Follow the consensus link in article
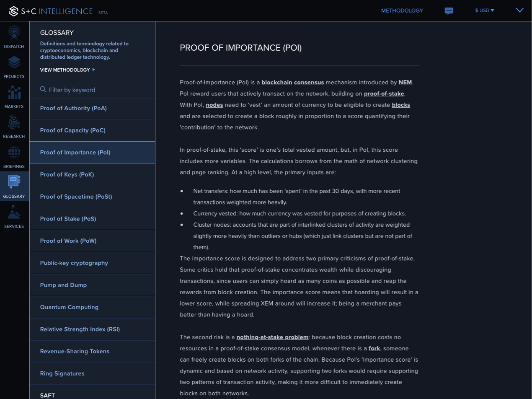The image size is (532, 399). point(309,83)
